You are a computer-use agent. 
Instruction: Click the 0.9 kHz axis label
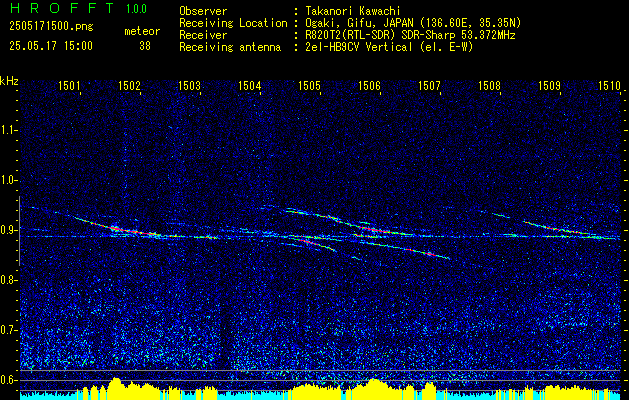coord(8,230)
